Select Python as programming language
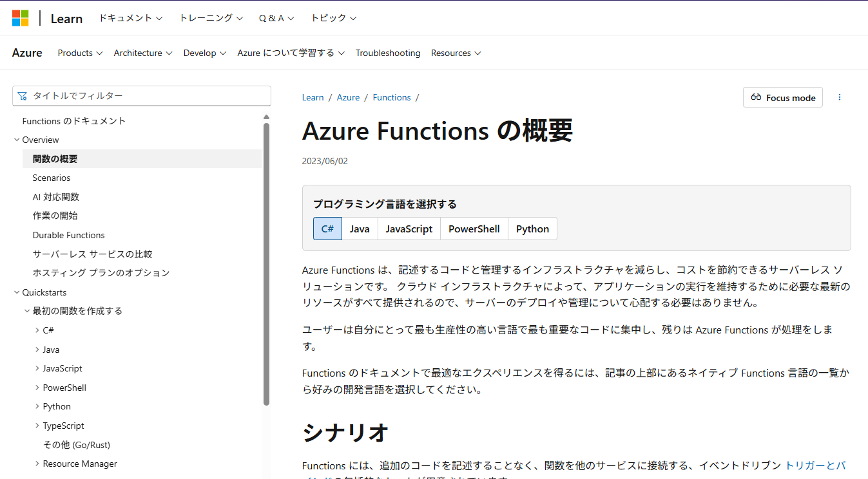Viewport: 868px width, 479px height. 532,229
